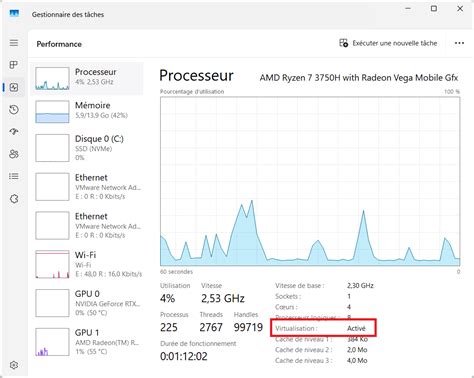Image resolution: width=474 pixels, height=378 pixels.
Task: Select the GPU 0 NVIDIA GeForce entry
Action: click(87, 303)
